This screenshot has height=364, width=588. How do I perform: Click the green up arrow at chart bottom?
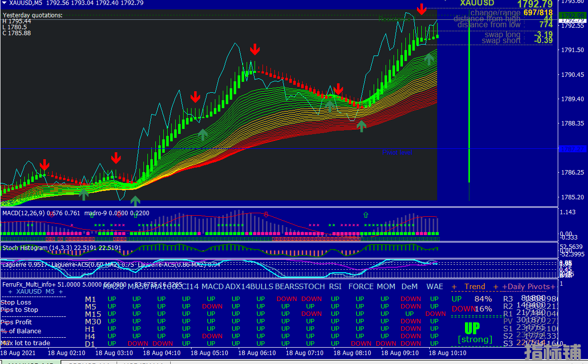click(135, 201)
